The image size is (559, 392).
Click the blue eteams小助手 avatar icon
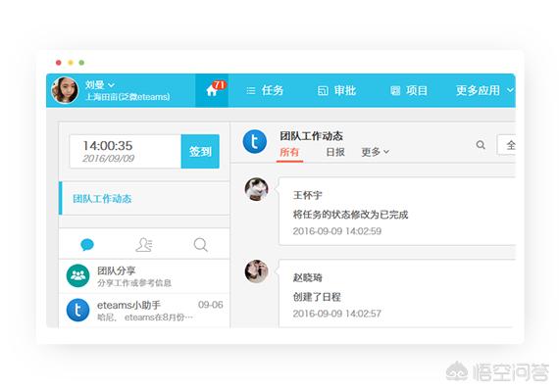(77, 310)
